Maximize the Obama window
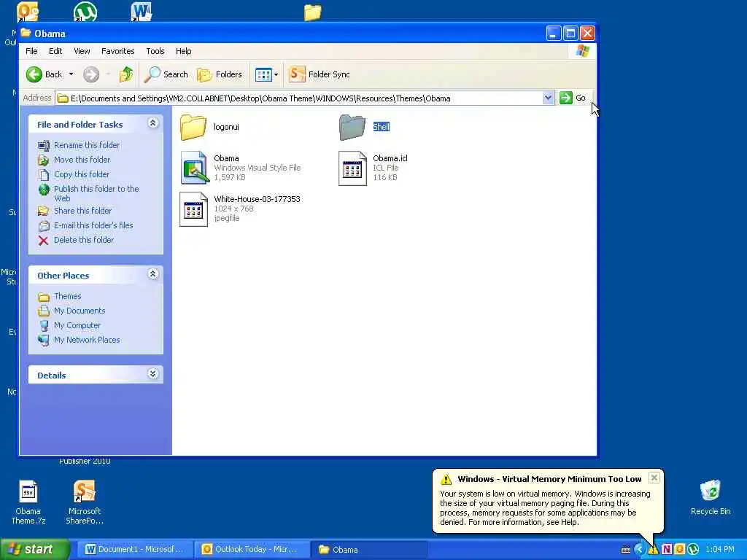Image resolution: width=747 pixels, height=560 pixels. pos(570,34)
